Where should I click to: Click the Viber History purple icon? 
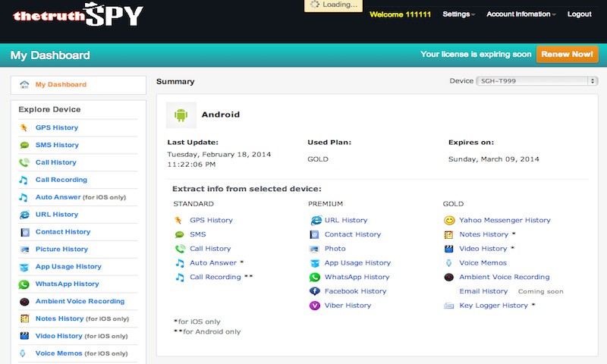click(x=315, y=306)
